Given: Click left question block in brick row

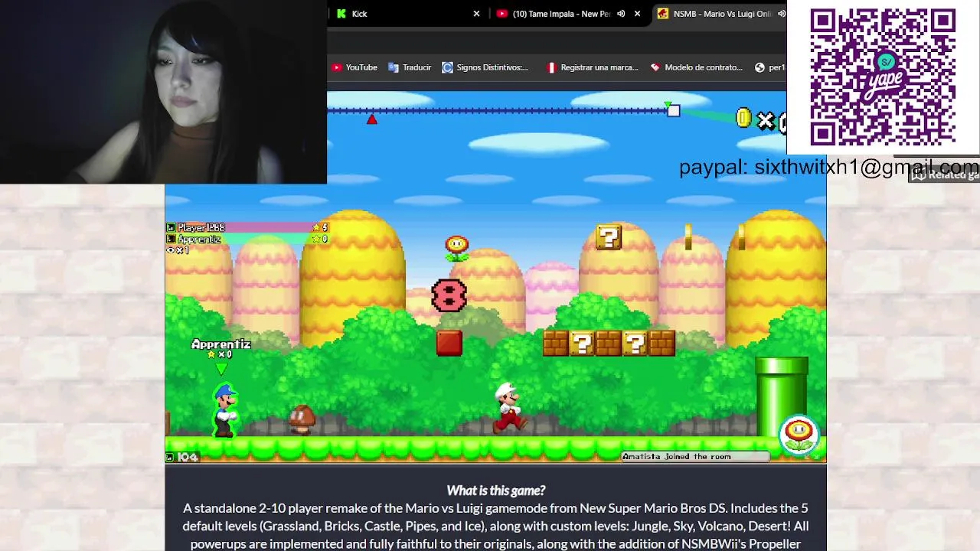Looking at the screenshot, I should pos(582,343).
